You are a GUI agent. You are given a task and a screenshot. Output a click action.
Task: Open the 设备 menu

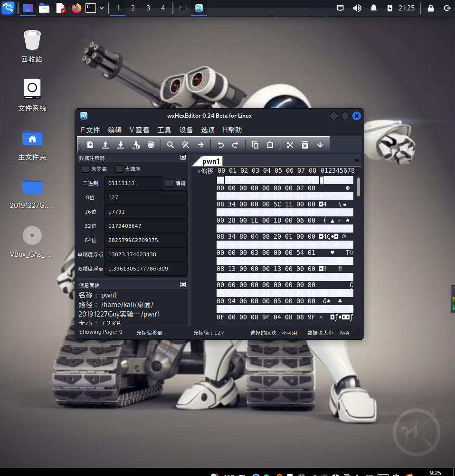pyautogui.click(x=186, y=130)
